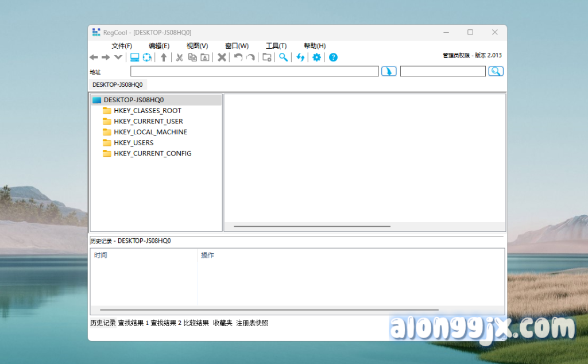
Task: Expand the HKEY_LOCAL_MACHINE key
Action: pos(150,132)
